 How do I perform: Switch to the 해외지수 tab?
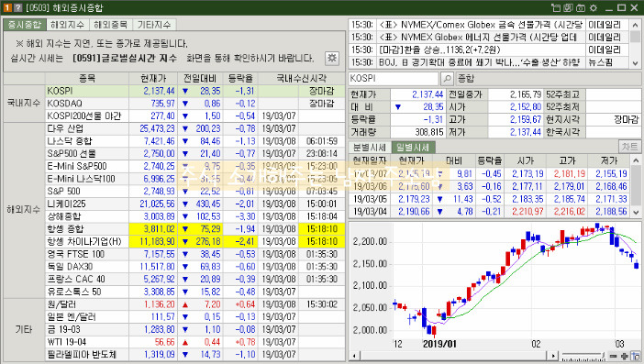[68, 25]
